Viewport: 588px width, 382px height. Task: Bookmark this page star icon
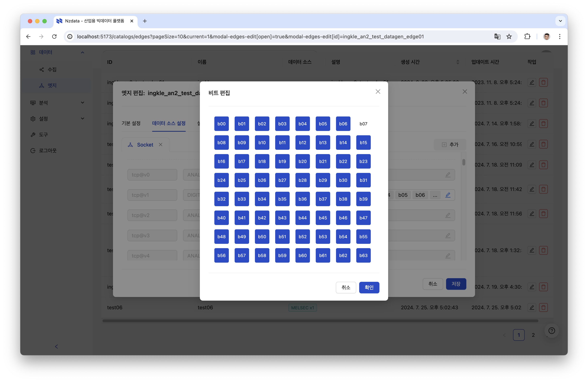(509, 37)
